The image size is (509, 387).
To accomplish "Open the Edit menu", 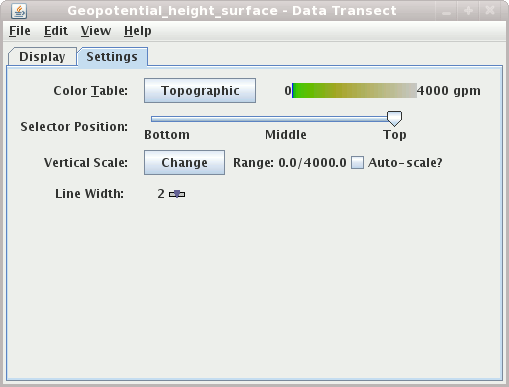I will (56, 31).
